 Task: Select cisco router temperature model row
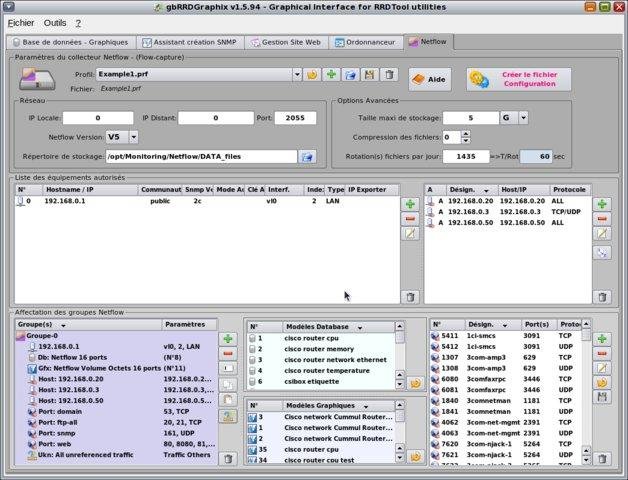[322, 371]
